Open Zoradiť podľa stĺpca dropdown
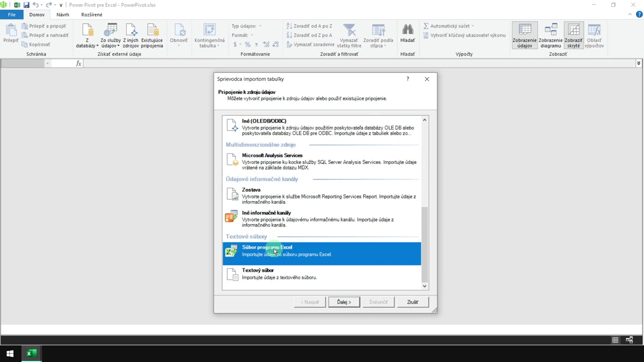This screenshot has width=644, height=362. [378, 35]
